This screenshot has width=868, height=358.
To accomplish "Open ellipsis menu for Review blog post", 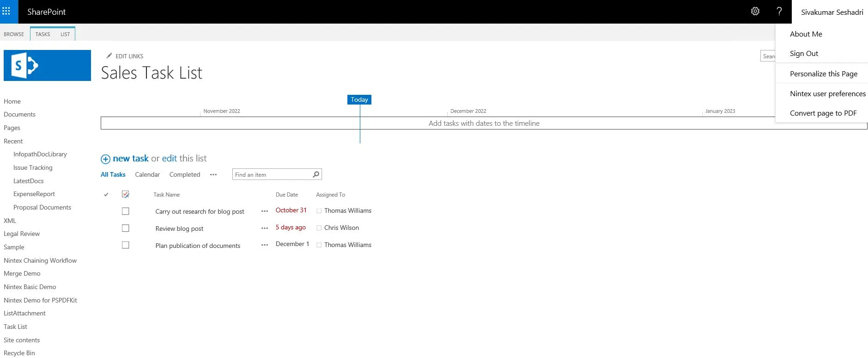I will pos(265,228).
